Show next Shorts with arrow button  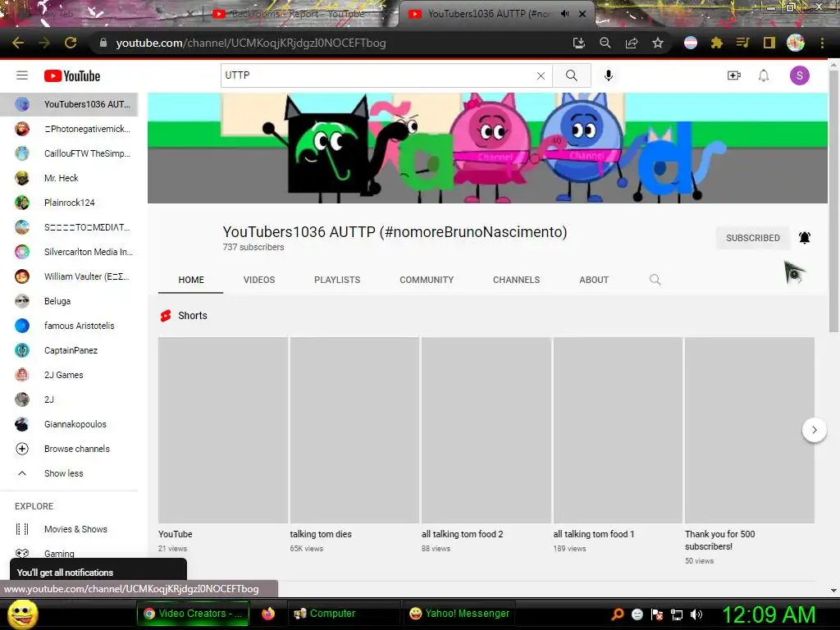click(x=814, y=430)
